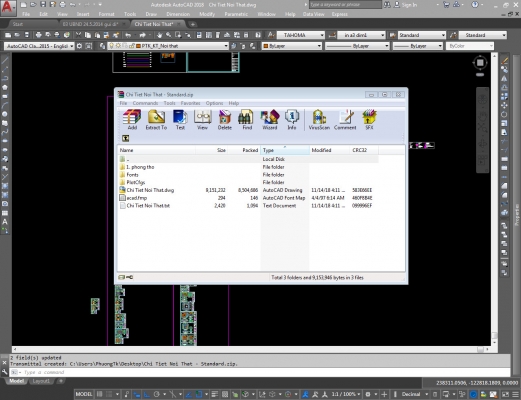Viewport: 521px width, 400px height.
Task: Open the Commands menu in WinRAR
Action: [x=145, y=103]
